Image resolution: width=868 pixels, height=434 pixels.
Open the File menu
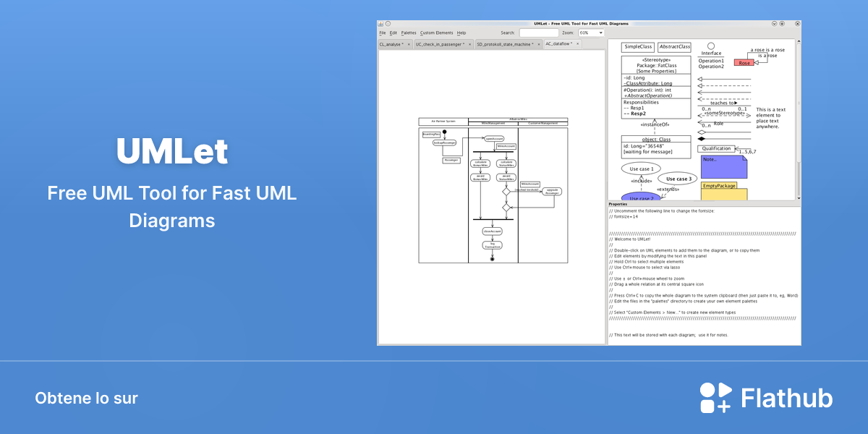pyautogui.click(x=383, y=33)
